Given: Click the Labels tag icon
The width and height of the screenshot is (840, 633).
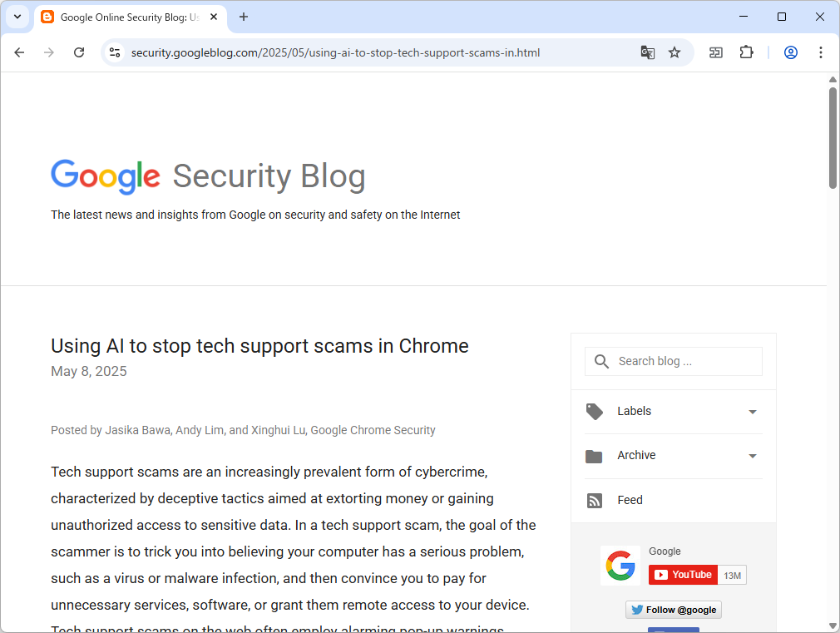Looking at the screenshot, I should (x=594, y=411).
